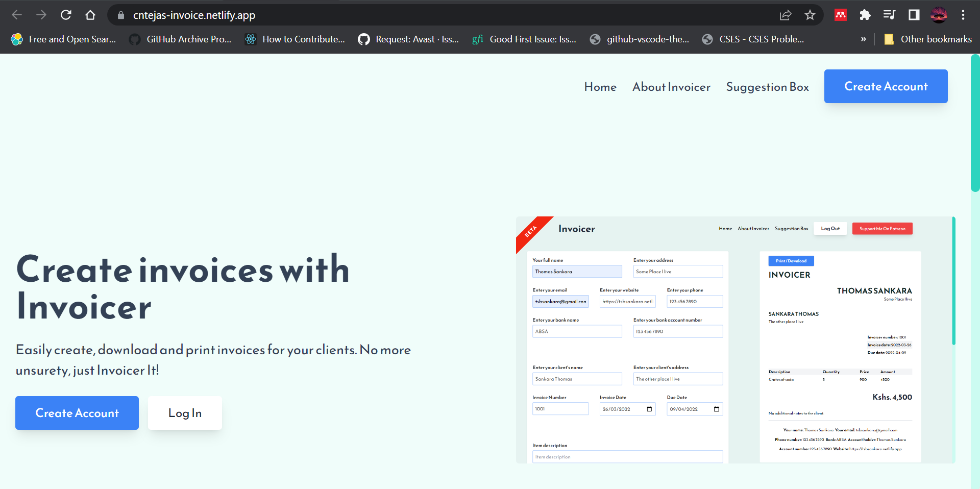Click the site security padlock icon

[120, 15]
